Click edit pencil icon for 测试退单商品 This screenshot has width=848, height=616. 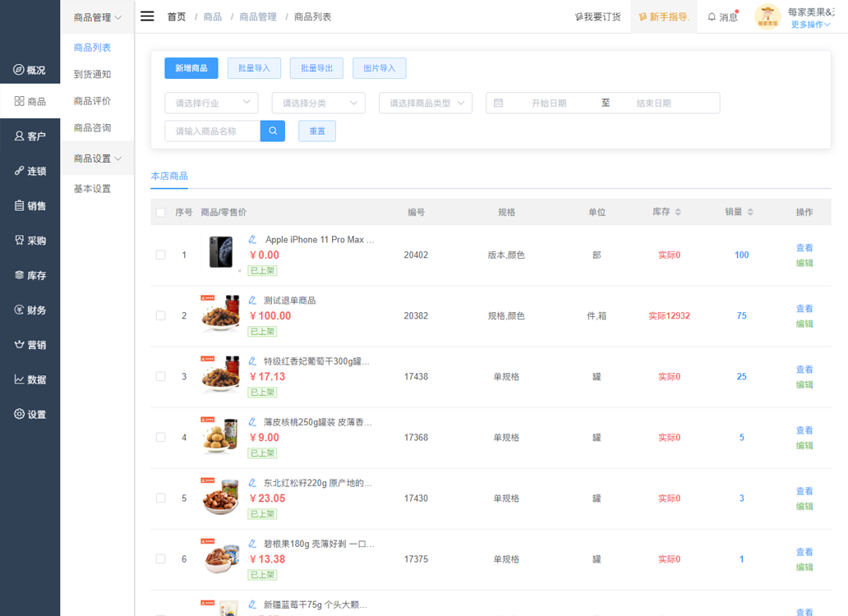pos(252,301)
